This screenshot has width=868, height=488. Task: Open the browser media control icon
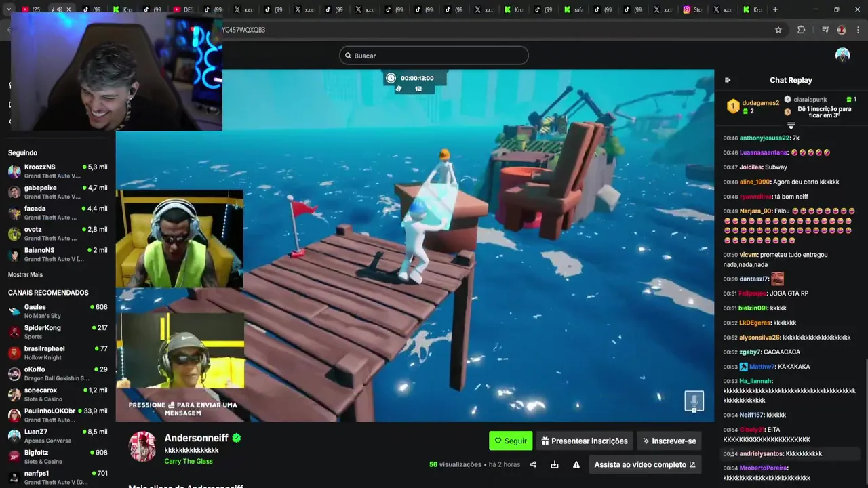[x=825, y=30]
